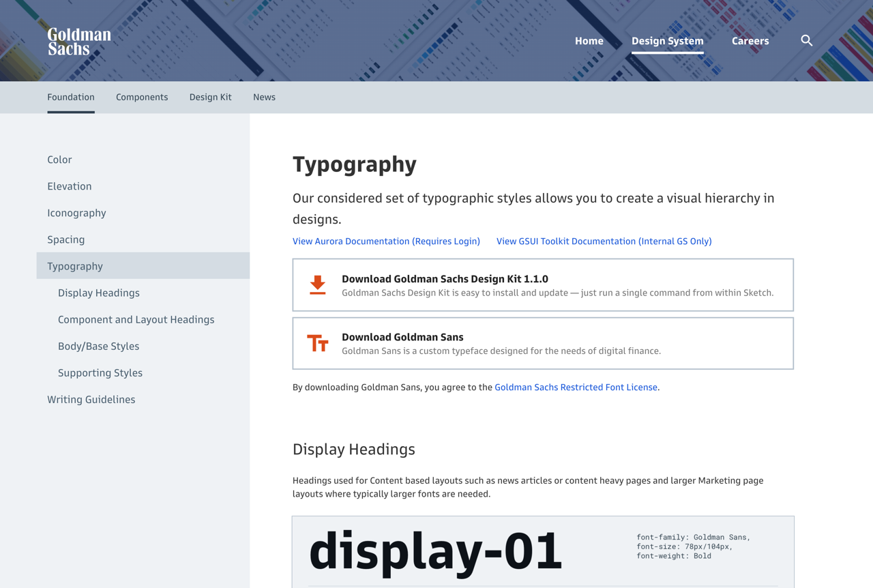Click the custom typeface description text

click(x=501, y=351)
